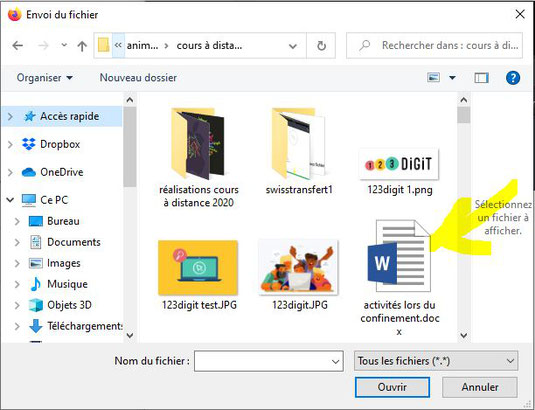
Task: Toggle the preview pane icon
Action: (x=481, y=78)
